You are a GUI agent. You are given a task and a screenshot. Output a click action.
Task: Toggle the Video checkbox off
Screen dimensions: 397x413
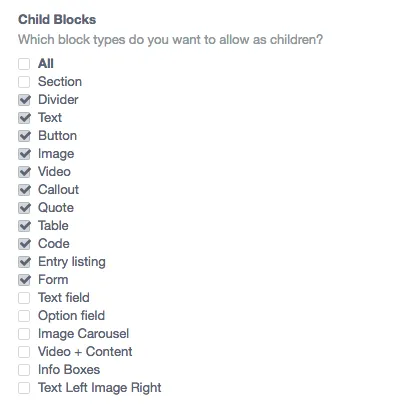(24, 172)
